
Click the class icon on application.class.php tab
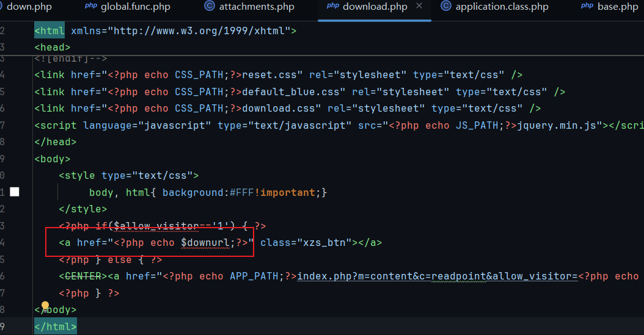(x=446, y=7)
